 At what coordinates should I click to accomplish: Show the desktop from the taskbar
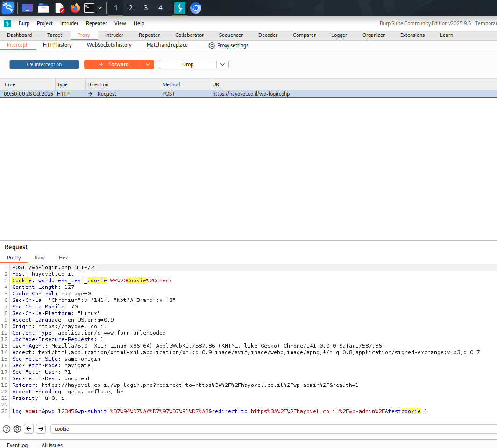point(28,8)
